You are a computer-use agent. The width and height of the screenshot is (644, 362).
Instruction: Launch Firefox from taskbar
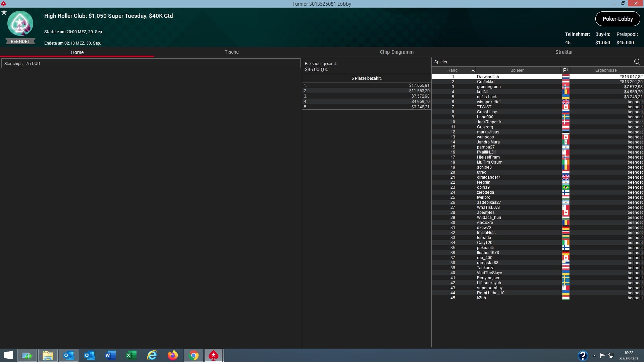[x=173, y=355]
